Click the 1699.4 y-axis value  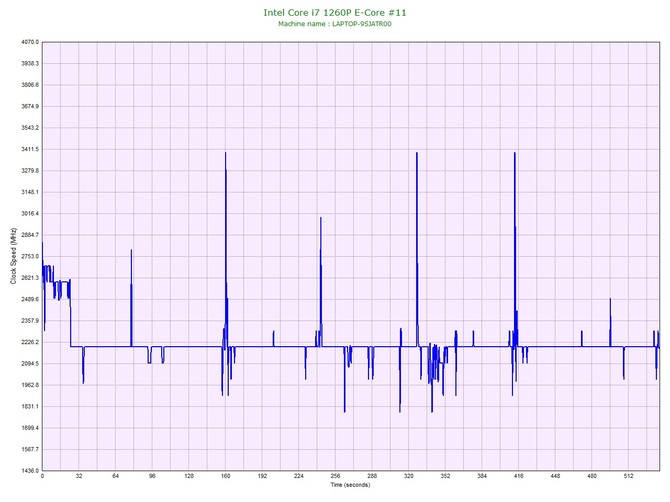(30, 428)
